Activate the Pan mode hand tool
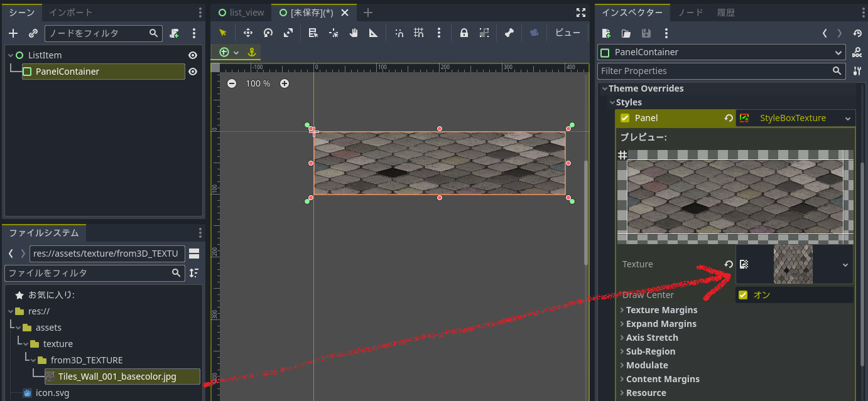Viewport: 868px width, 401px height. (x=354, y=33)
